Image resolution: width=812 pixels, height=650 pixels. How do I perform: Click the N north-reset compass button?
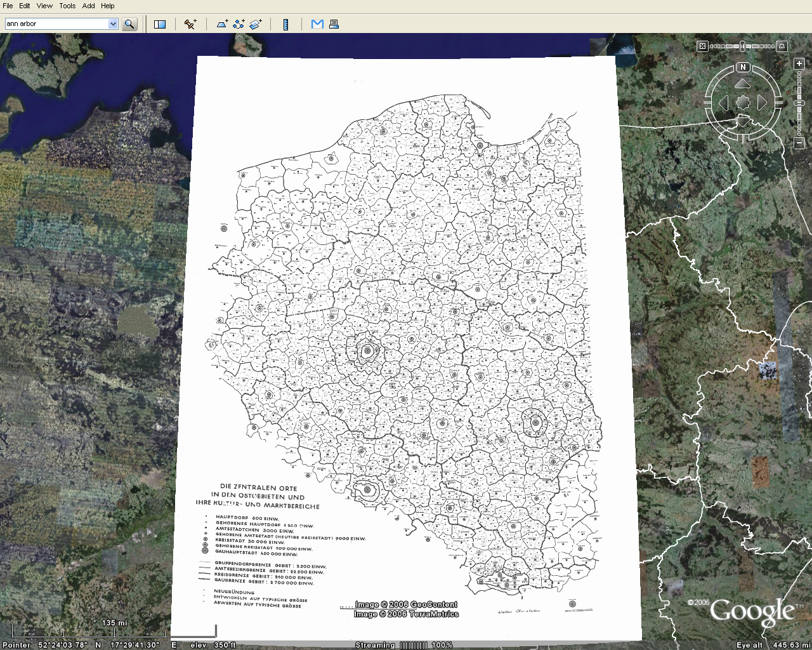tap(743, 67)
